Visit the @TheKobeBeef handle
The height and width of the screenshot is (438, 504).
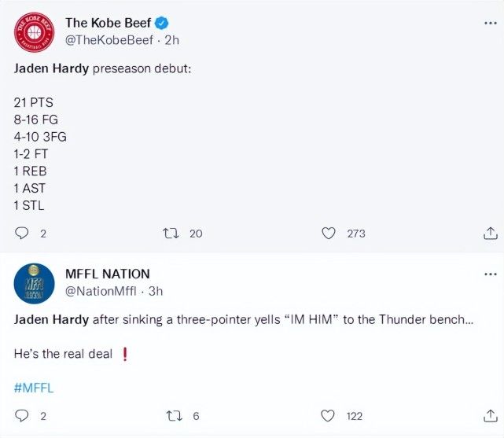pos(109,39)
